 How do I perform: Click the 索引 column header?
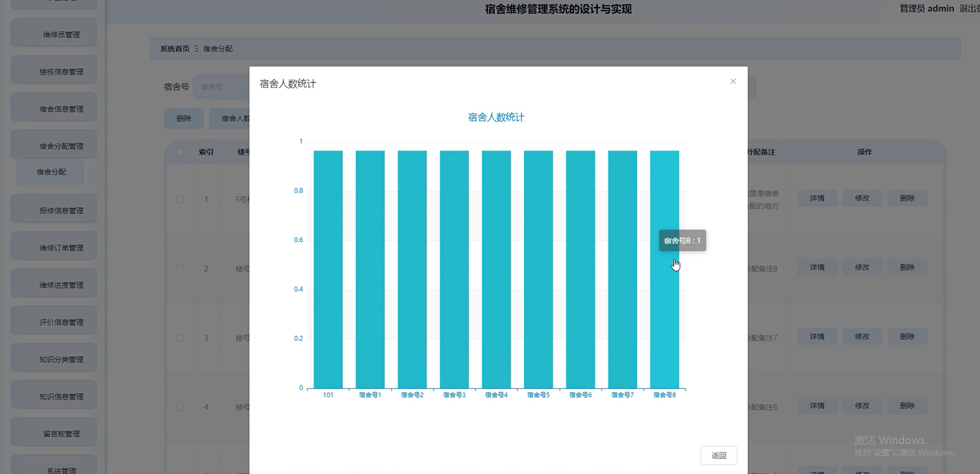pyautogui.click(x=206, y=152)
